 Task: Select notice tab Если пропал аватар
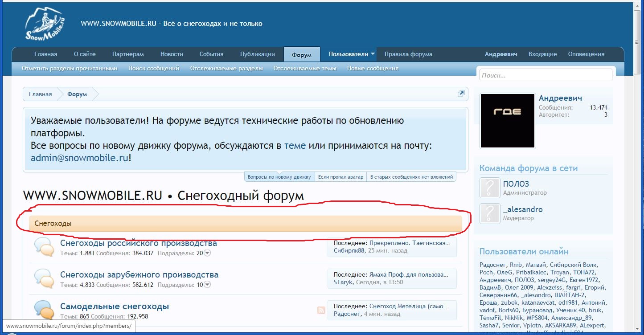pos(341,177)
